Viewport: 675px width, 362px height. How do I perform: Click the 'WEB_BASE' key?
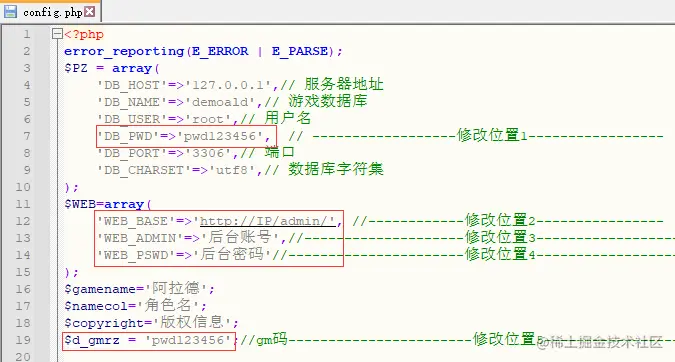pos(136,221)
